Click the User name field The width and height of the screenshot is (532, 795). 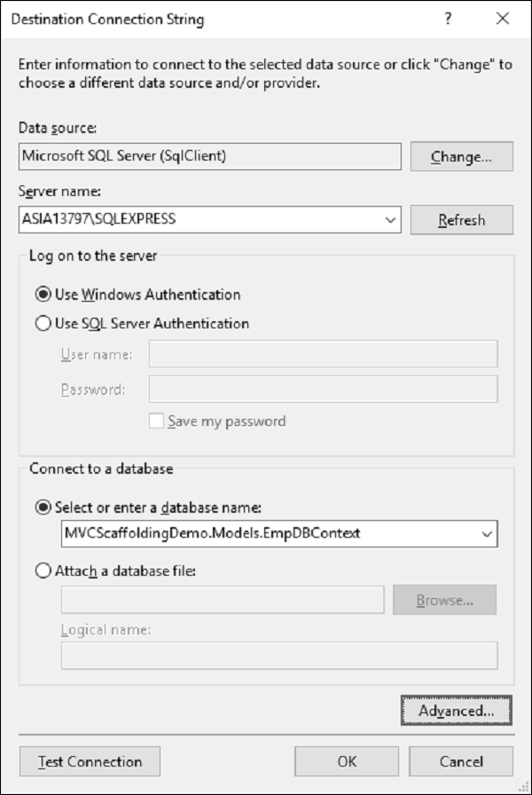(x=323, y=355)
